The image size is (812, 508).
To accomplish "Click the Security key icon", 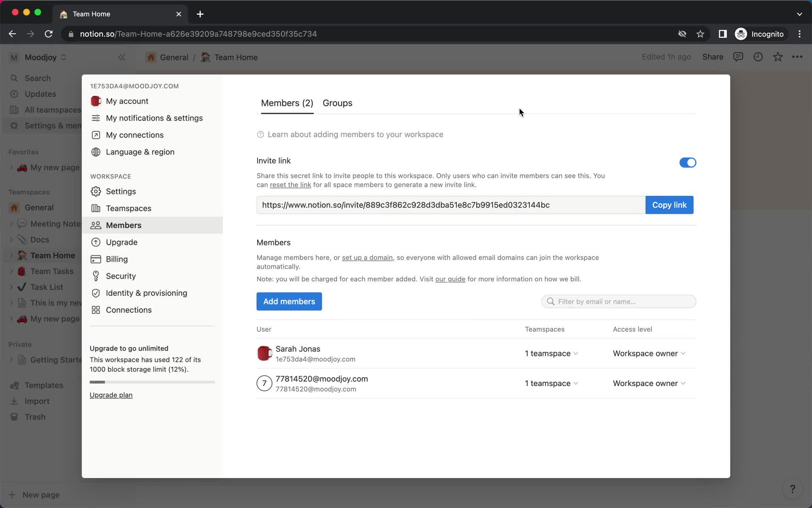I will 96,276.
